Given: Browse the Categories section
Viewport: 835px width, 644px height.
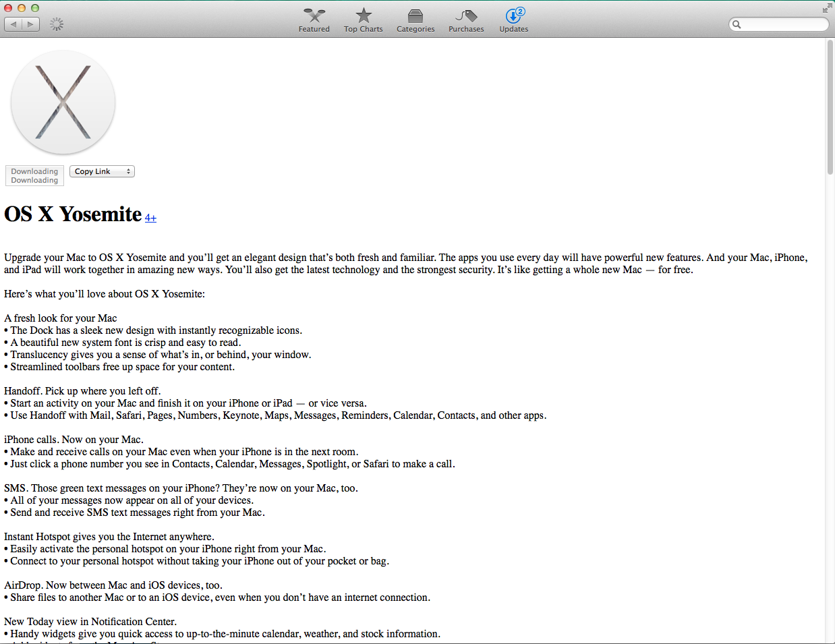Looking at the screenshot, I should [x=415, y=20].
